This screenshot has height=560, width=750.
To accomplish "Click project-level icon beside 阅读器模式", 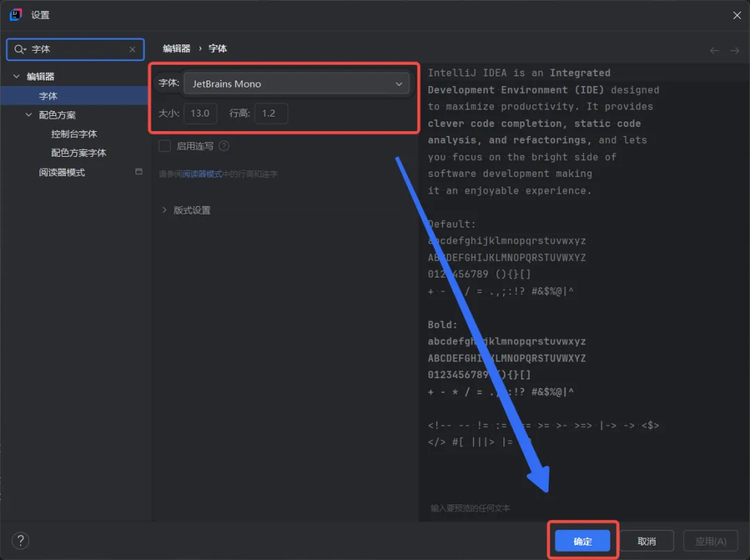I will coord(139,171).
